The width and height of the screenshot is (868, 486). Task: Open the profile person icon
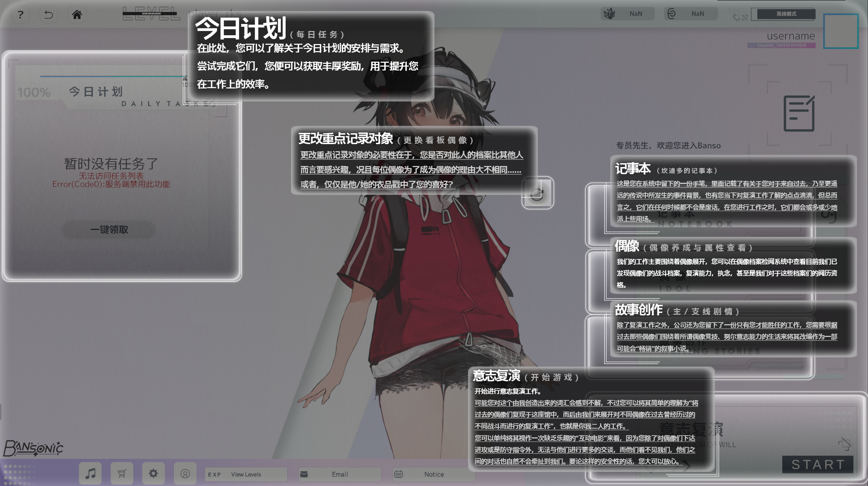tap(185, 473)
